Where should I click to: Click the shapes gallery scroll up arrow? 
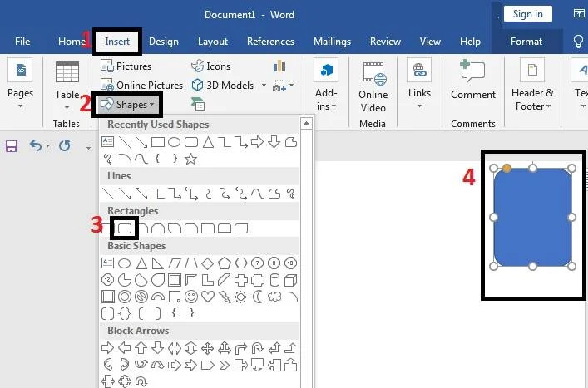[306, 124]
